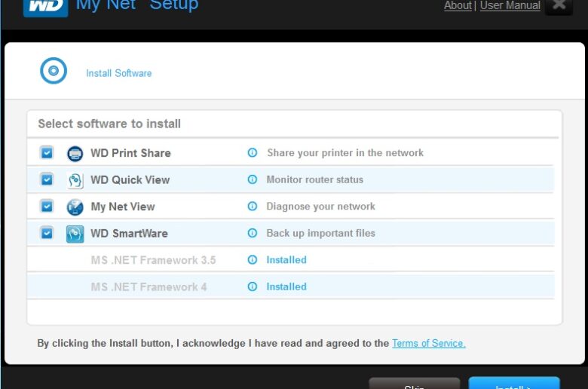Select the WD Quick View label

click(x=130, y=180)
